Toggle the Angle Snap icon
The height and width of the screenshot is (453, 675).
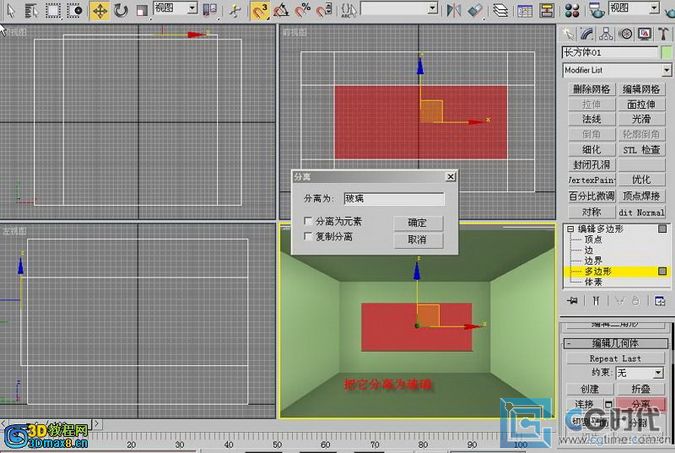[281, 10]
